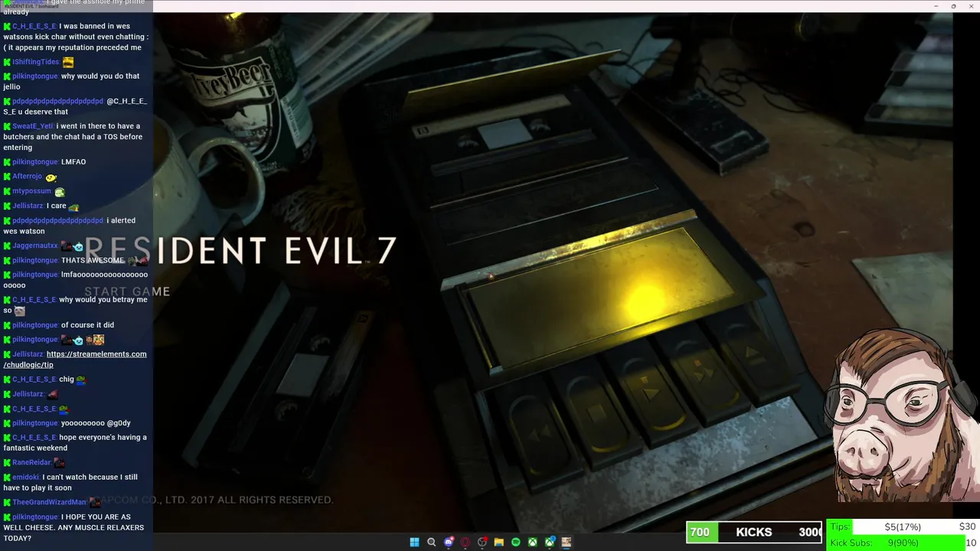The height and width of the screenshot is (551, 980).
Task: Click message "of course it did"
Action: coord(87,325)
